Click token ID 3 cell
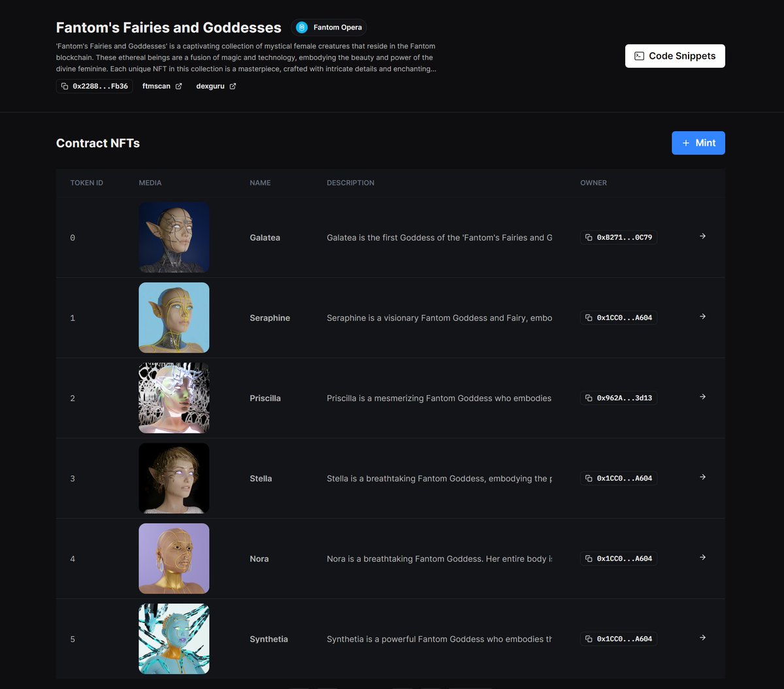Screen dimensions: 784x689 coord(73,479)
